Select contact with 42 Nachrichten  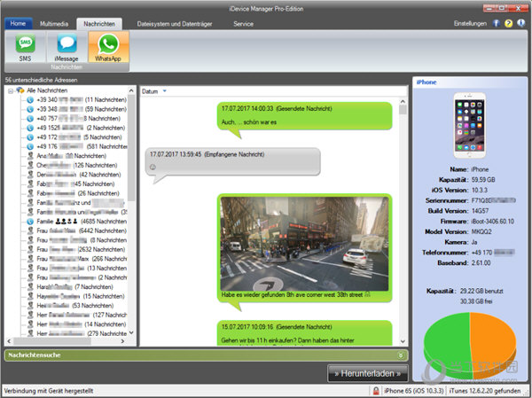(x=79, y=175)
